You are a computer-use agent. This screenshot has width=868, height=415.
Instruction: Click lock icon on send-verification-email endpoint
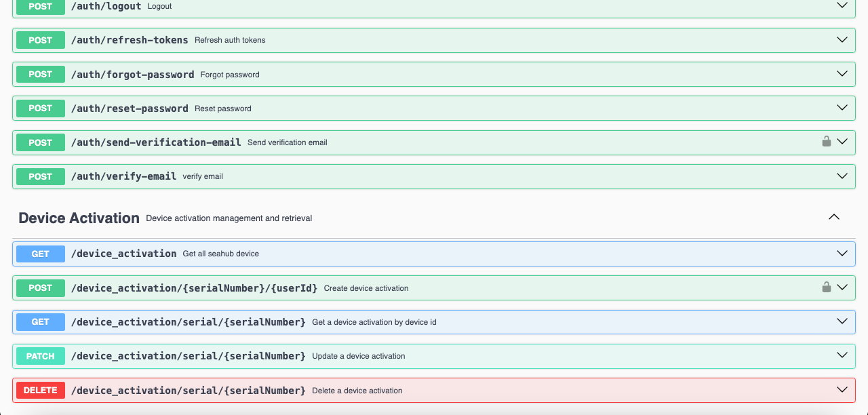(826, 142)
